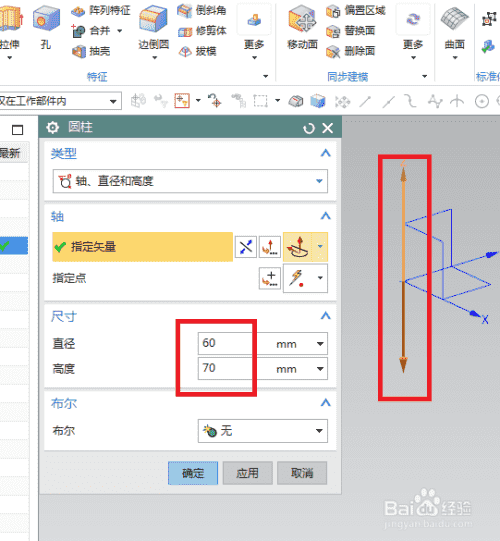This screenshot has height=541, width=500.
Task: Expand the point type dropdown arrow
Action: click(x=320, y=278)
